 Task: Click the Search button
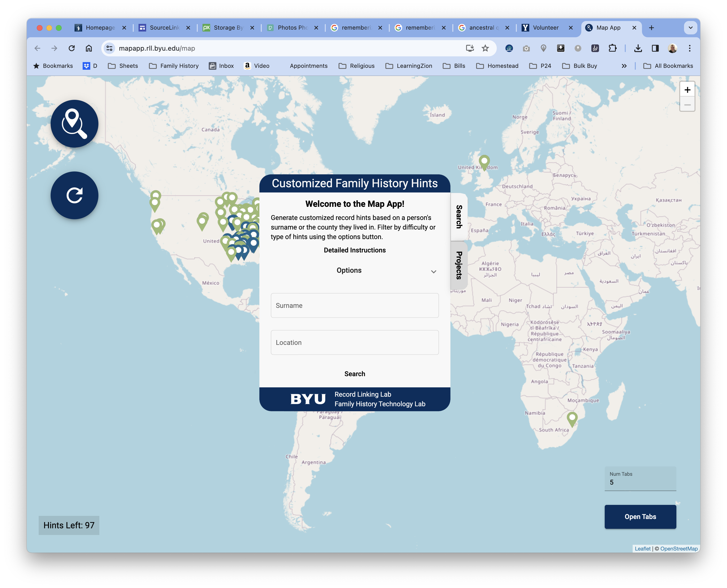(x=354, y=374)
